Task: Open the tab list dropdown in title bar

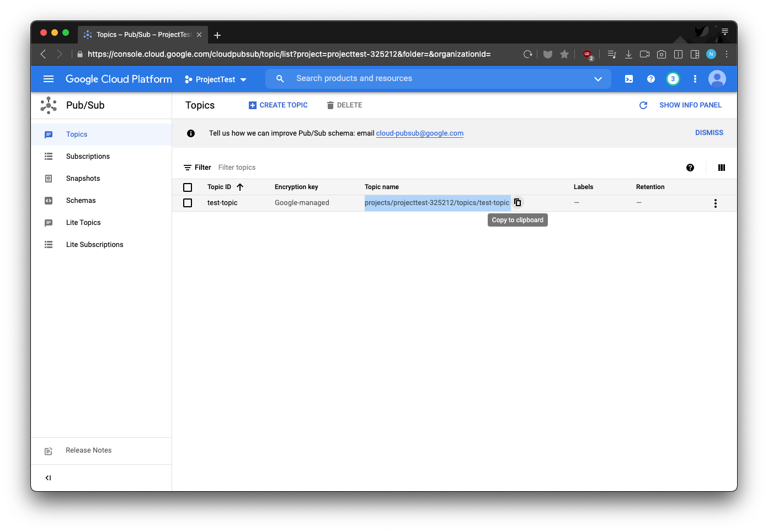Action: point(725,32)
